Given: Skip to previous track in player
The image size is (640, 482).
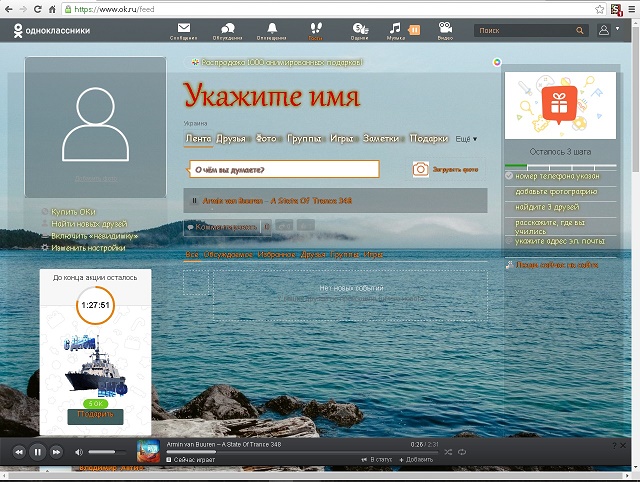Looking at the screenshot, I should pyautogui.click(x=19, y=452).
